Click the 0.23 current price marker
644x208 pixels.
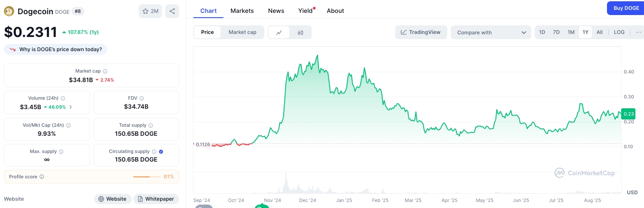[x=629, y=114]
